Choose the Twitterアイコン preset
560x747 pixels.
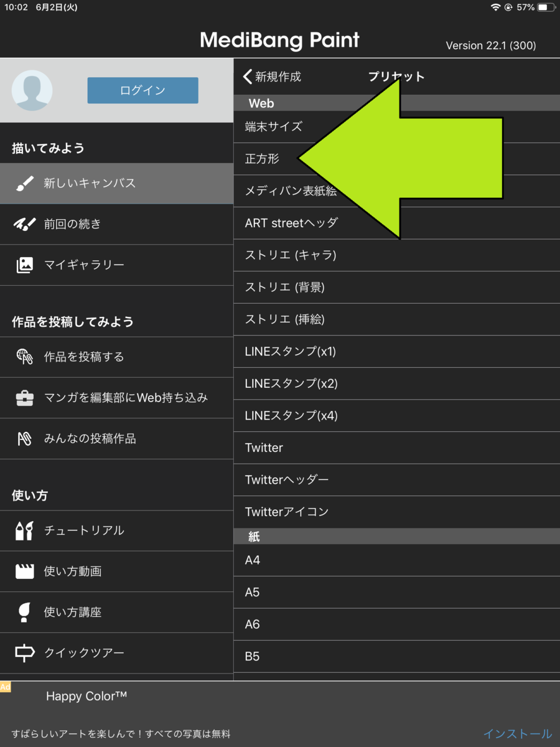(397, 512)
